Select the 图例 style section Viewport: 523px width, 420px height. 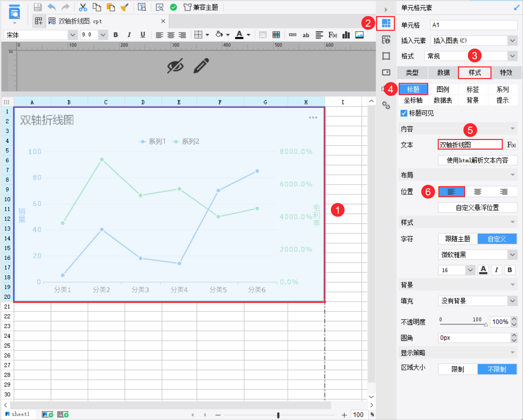(443, 89)
